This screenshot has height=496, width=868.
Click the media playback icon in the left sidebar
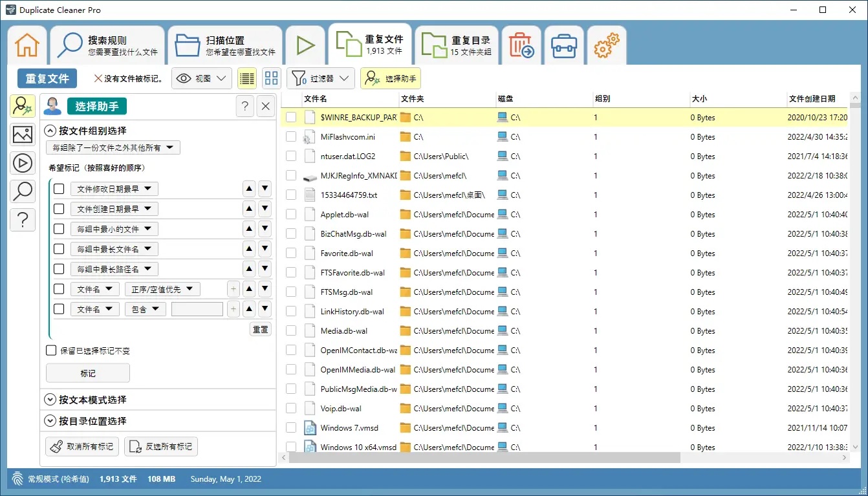click(x=23, y=162)
